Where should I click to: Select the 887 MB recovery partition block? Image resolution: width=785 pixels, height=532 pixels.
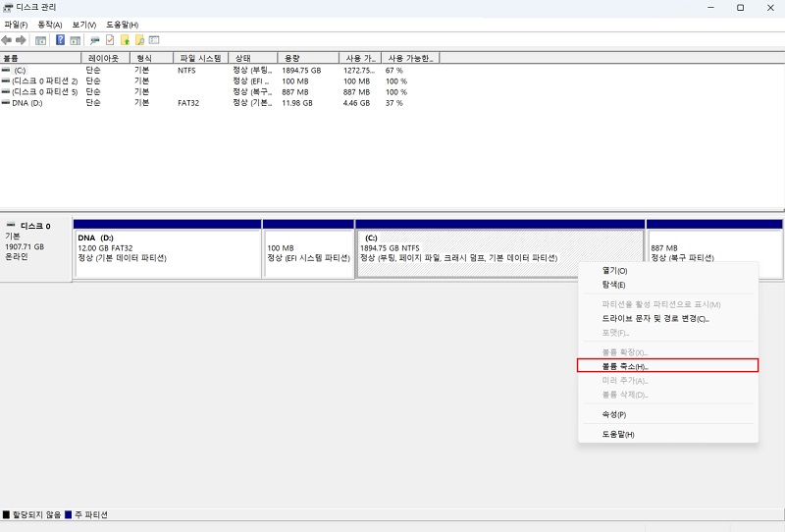click(x=714, y=253)
